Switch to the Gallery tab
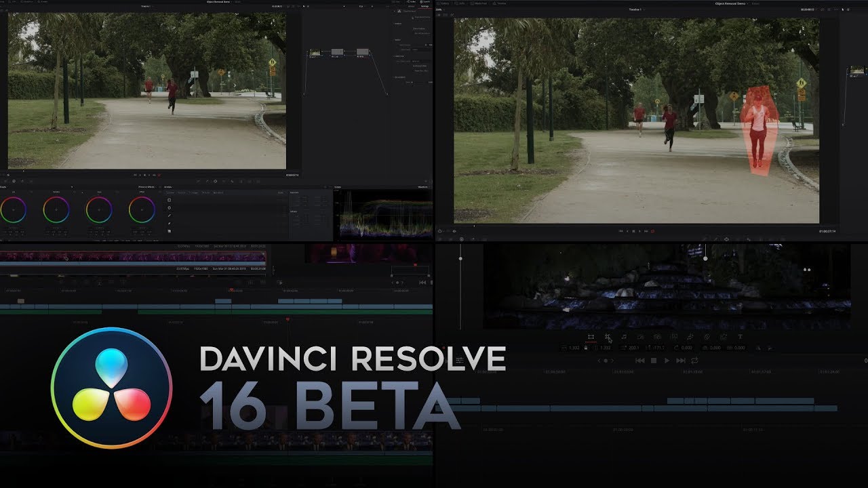The width and height of the screenshot is (868, 488). point(443,3)
